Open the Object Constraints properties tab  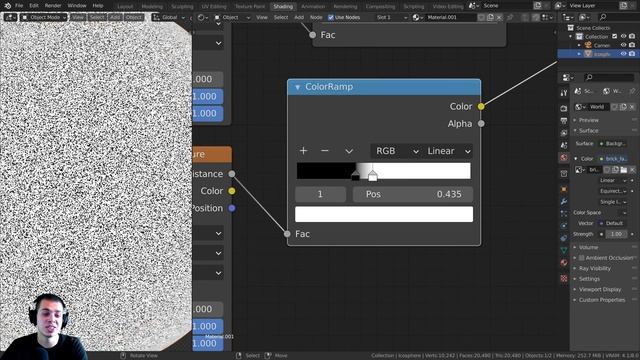(x=564, y=238)
